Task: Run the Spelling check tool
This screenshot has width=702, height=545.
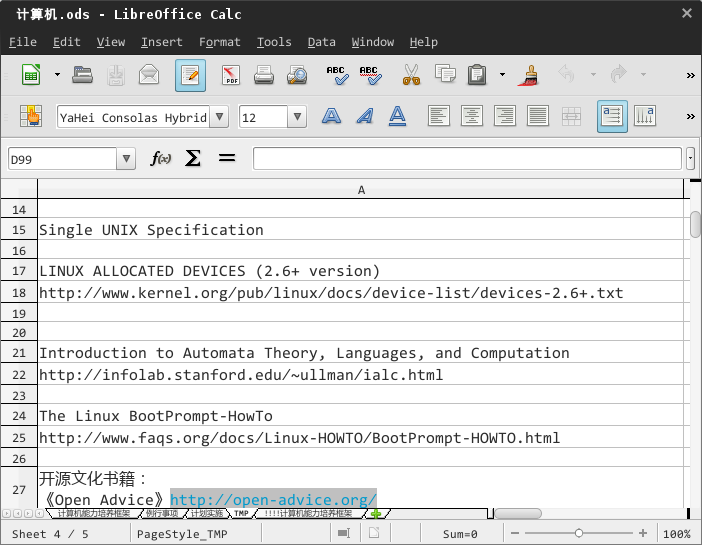Action: pos(337,75)
